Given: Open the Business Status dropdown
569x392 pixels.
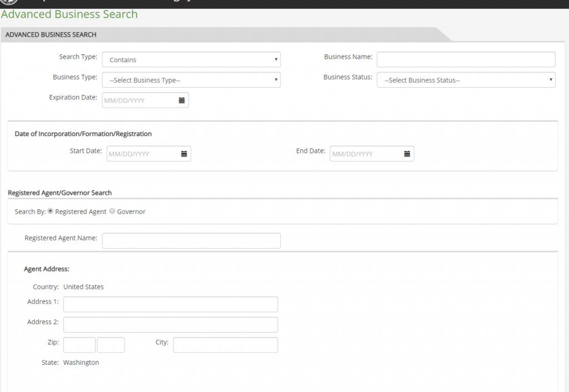Looking at the screenshot, I should click(x=466, y=80).
